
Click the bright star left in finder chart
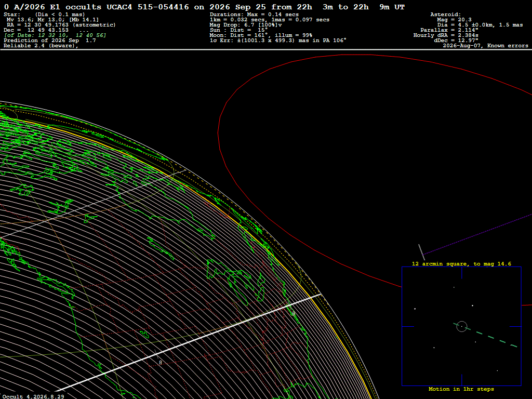pyautogui.click(x=415, y=309)
